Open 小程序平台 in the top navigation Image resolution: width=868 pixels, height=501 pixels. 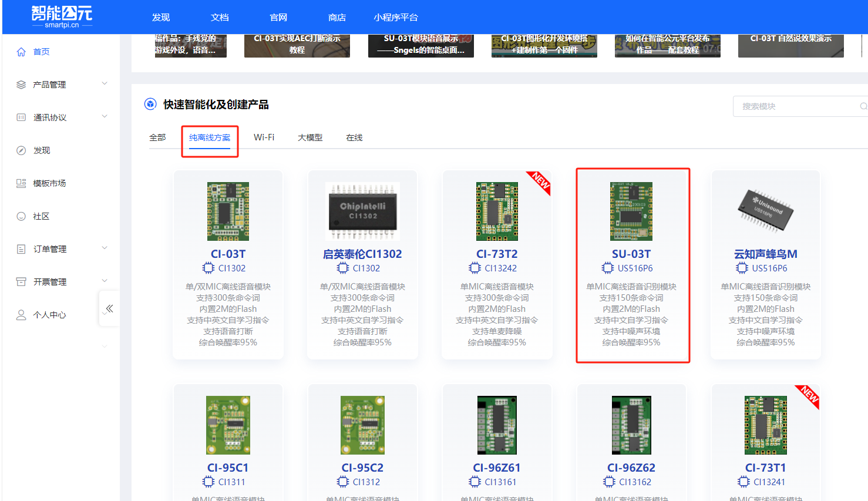click(396, 18)
